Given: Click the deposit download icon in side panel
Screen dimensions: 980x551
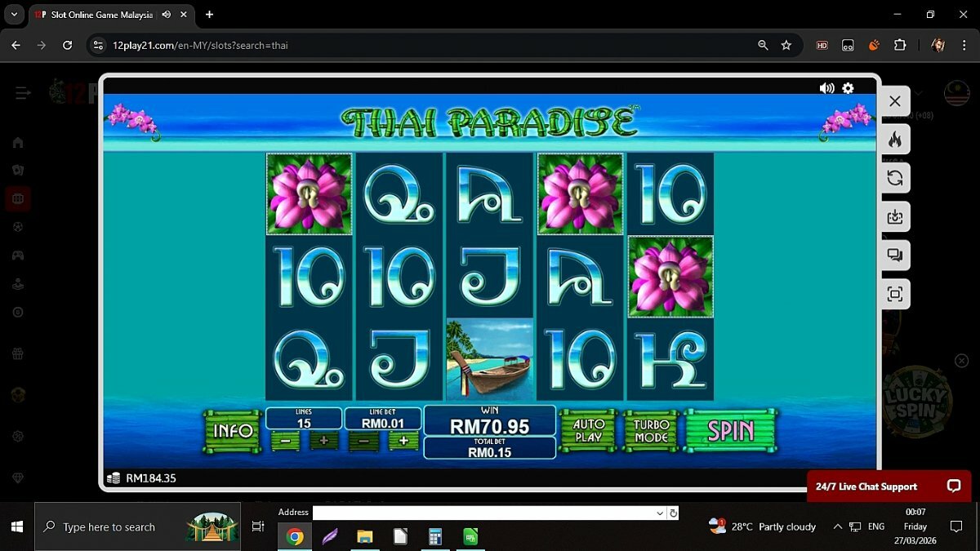Looking at the screenshot, I should [x=895, y=217].
